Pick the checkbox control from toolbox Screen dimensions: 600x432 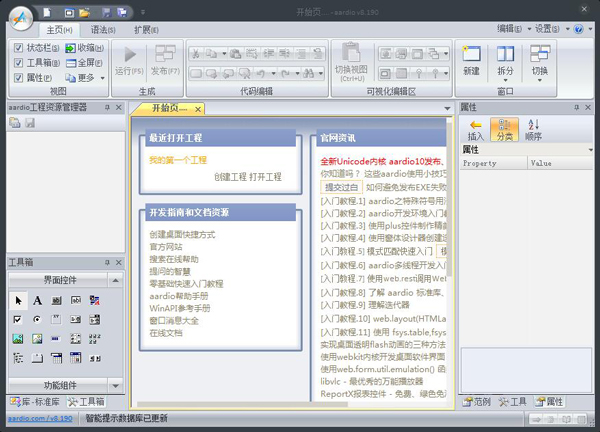pos(18,320)
